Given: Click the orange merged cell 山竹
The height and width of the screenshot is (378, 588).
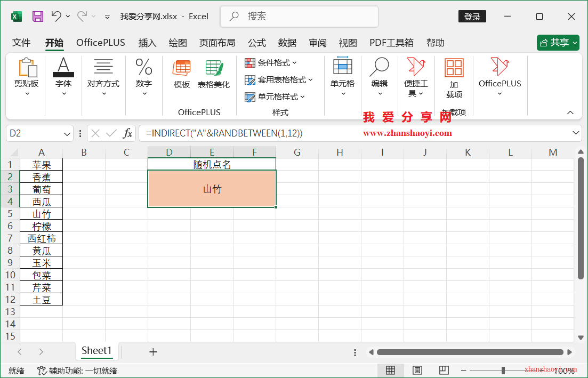Looking at the screenshot, I should pyautogui.click(x=212, y=189).
